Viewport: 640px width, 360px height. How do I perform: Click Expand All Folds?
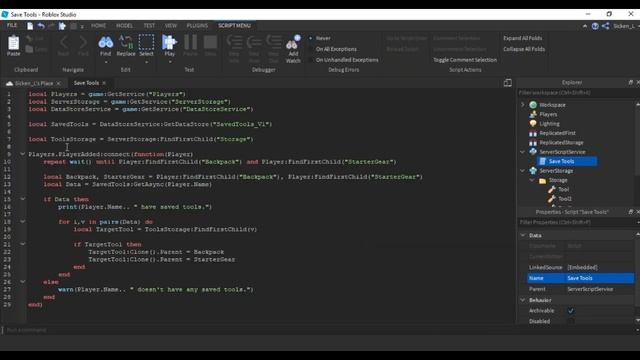tap(522, 38)
